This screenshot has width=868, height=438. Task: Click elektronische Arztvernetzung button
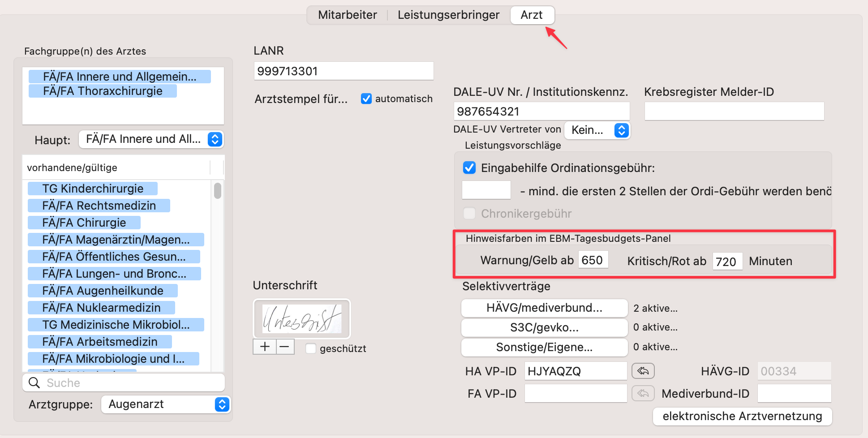tap(742, 416)
